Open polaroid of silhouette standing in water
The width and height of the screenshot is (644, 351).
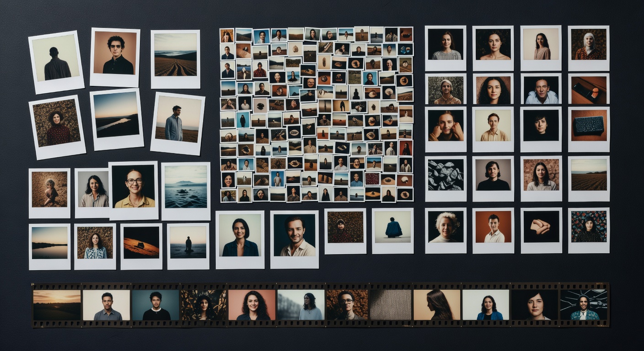[188, 243]
